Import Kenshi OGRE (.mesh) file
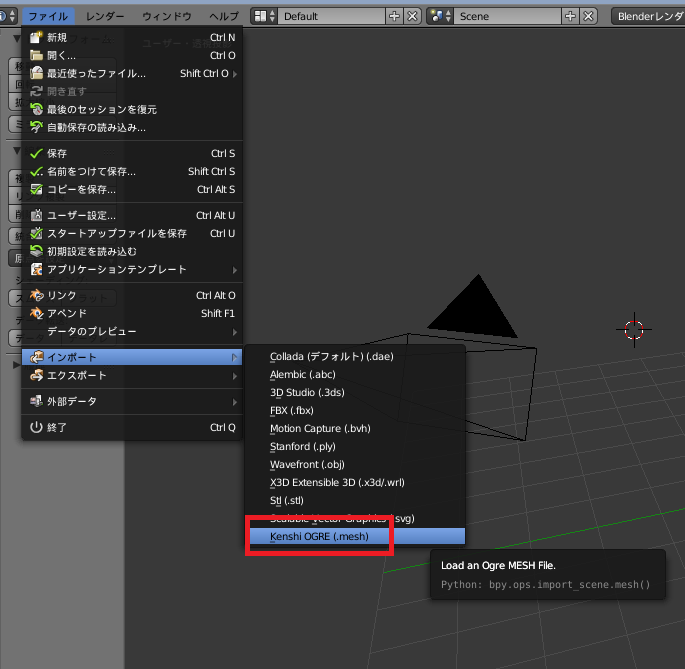The width and height of the screenshot is (685, 669). [x=356, y=536]
